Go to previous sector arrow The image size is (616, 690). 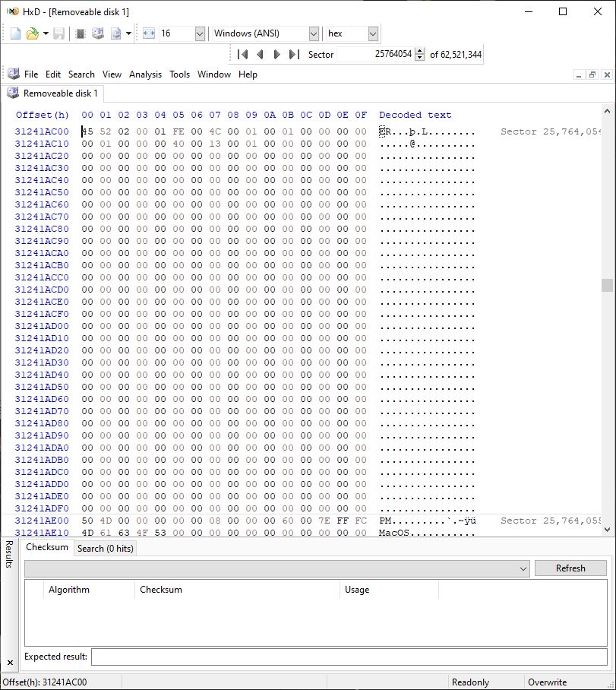click(261, 55)
